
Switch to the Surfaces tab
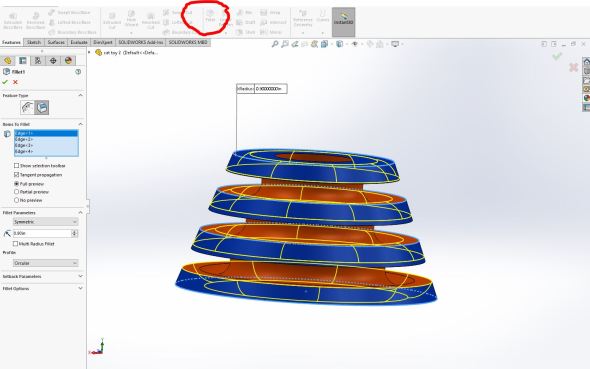[56, 43]
